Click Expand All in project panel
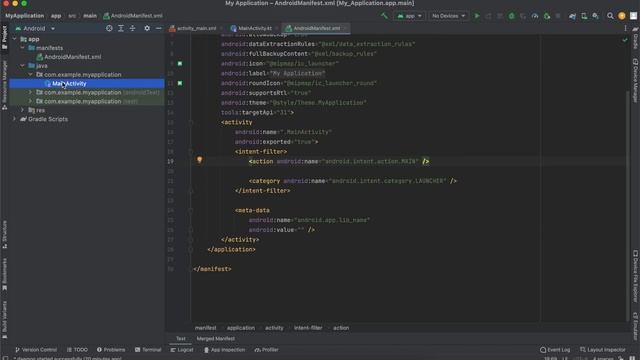The height and width of the screenshot is (360, 640). (x=121, y=28)
